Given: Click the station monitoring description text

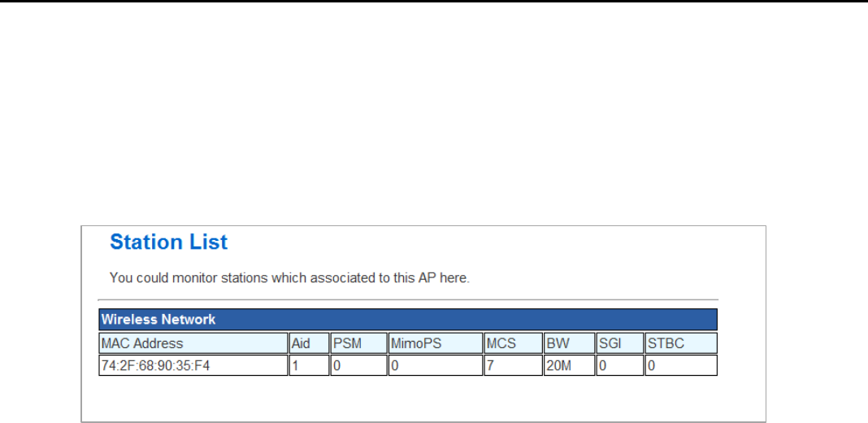Looking at the screenshot, I should (289, 278).
